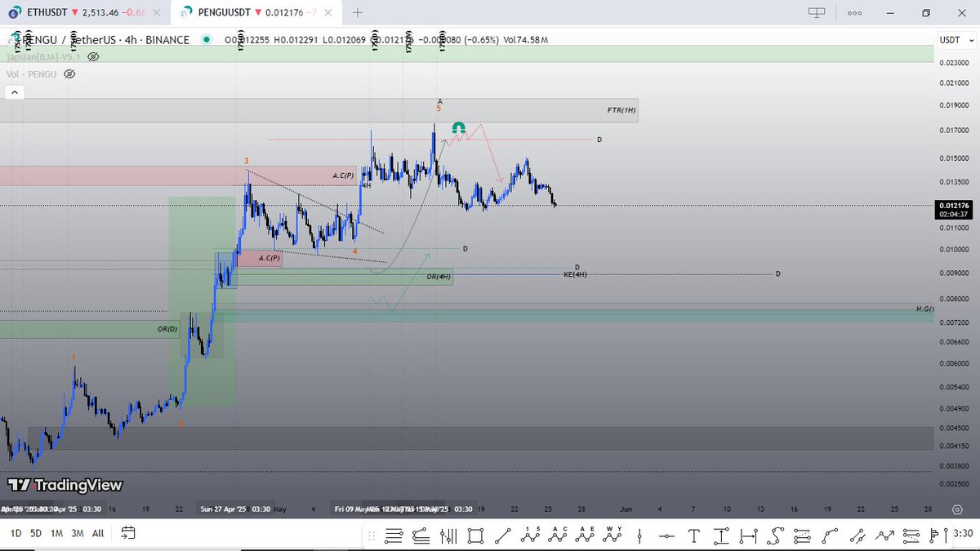Select the vertical line tool
The image size is (980, 551).
pyautogui.click(x=639, y=535)
